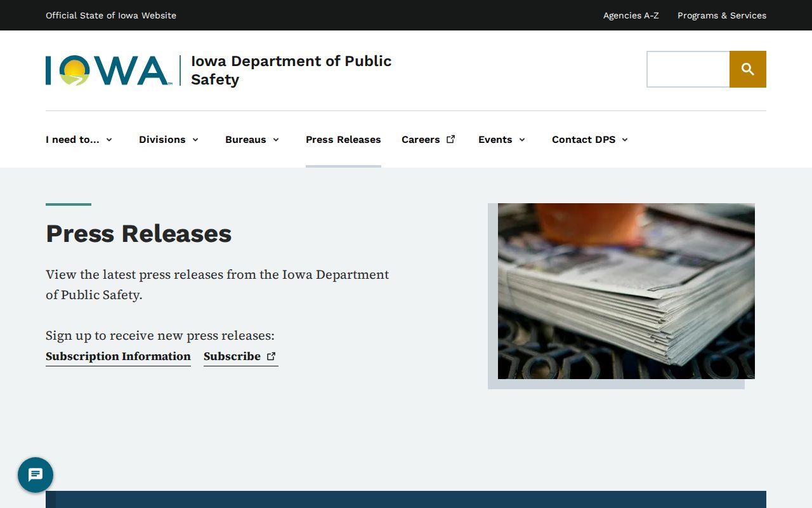Click the 'Official State of Iowa Website' text
Screen dimensions: 812x508
point(111,15)
